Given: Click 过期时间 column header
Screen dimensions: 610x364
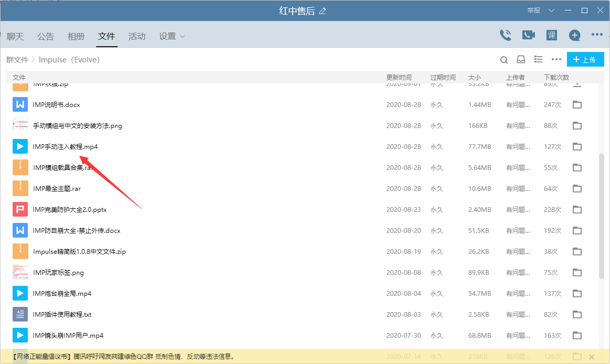Looking at the screenshot, I should (x=443, y=78).
